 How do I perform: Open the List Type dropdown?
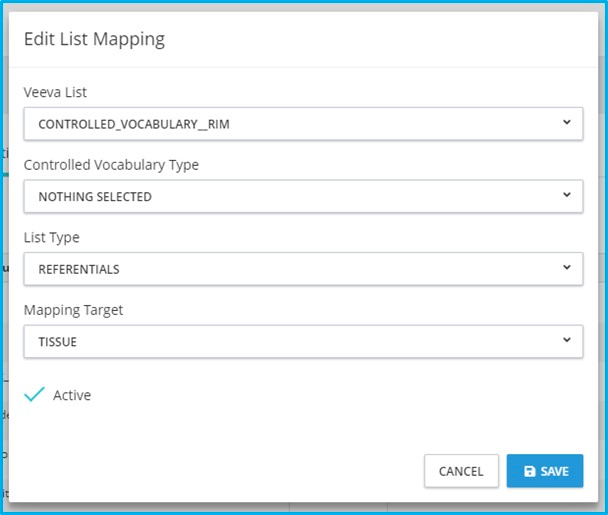pos(303,269)
